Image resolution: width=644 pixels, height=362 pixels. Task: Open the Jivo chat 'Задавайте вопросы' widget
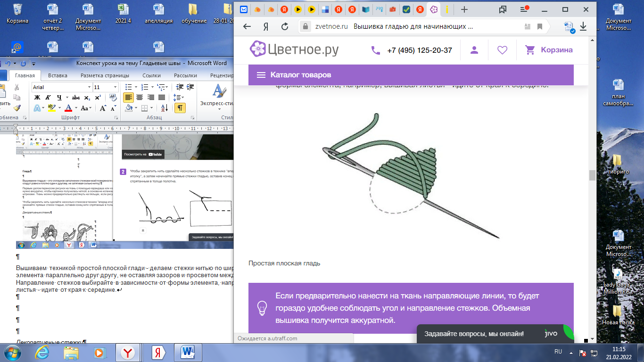[x=495, y=333]
